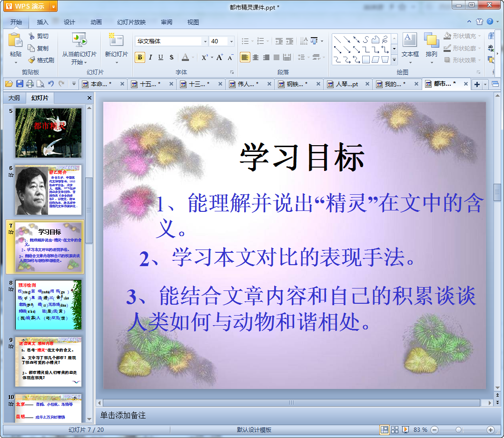The width and height of the screenshot is (504, 438).
Task: Click 形状效果 shape effects icon
Action: point(447,60)
